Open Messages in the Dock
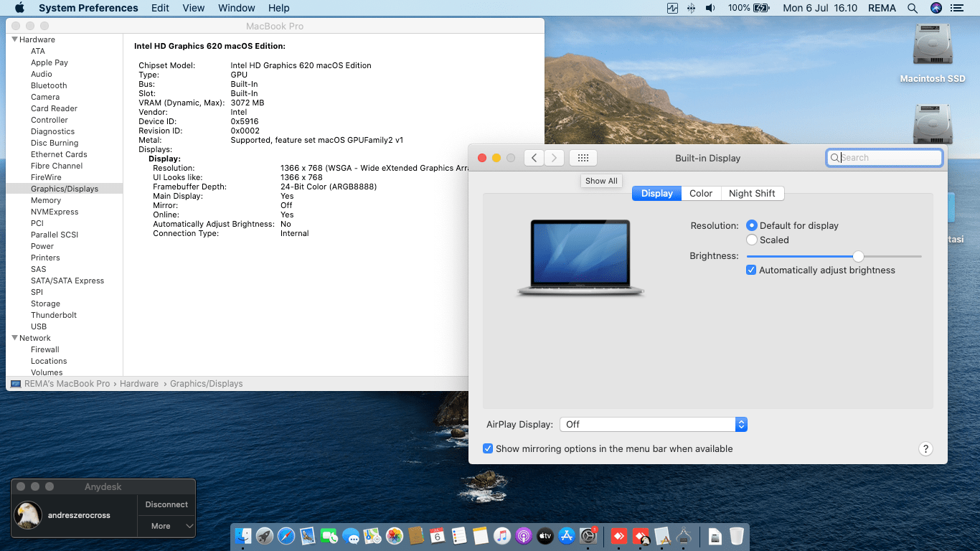 pyautogui.click(x=351, y=536)
